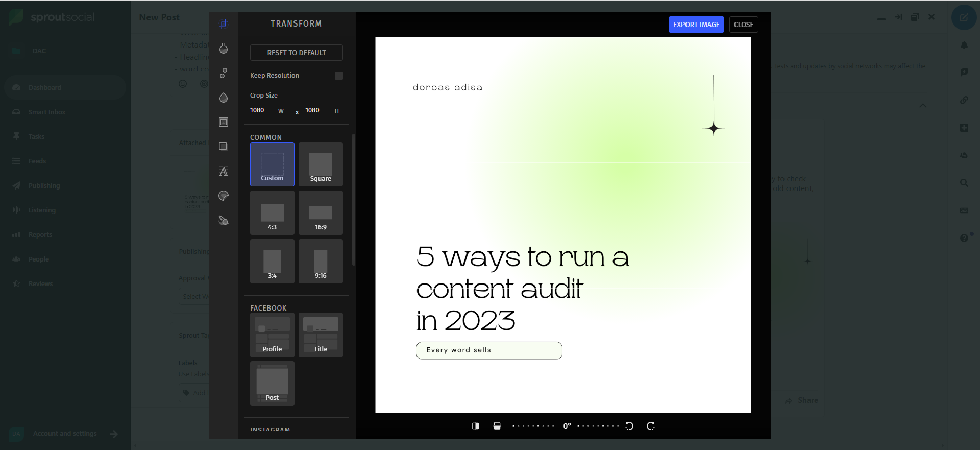The image size is (980, 450).
Task: Rotate image counter-clockwise
Action: (x=629, y=426)
